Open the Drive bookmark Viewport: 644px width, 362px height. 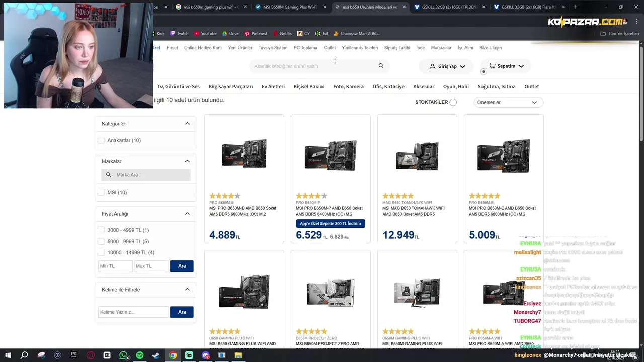[230, 34]
